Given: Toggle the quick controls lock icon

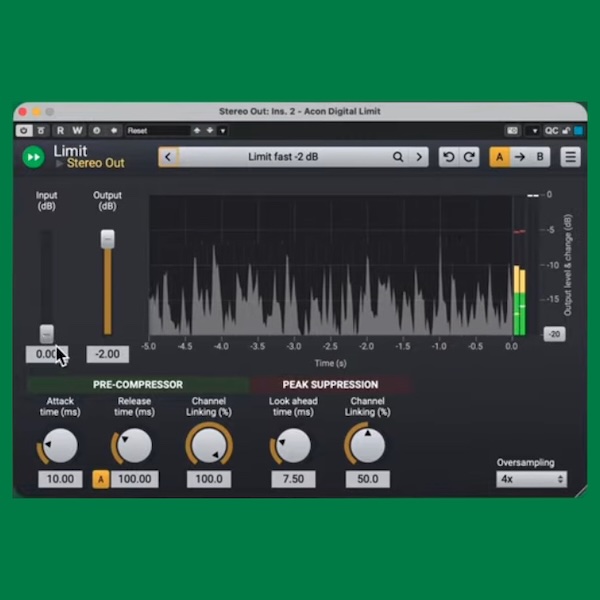Looking at the screenshot, I should tap(566, 131).
